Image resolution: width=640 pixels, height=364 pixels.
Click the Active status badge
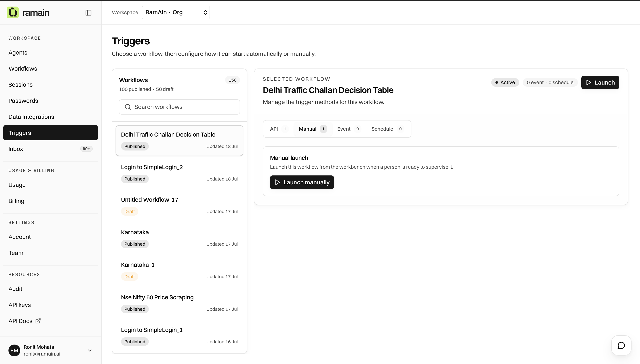[x=505, y=82]
